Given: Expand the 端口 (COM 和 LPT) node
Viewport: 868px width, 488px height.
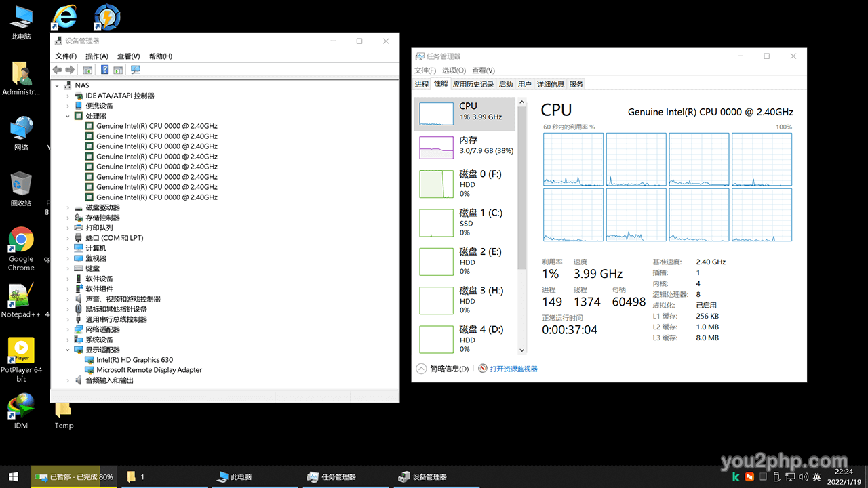Looking at the screenshot, I should click(x=68, y=238).
